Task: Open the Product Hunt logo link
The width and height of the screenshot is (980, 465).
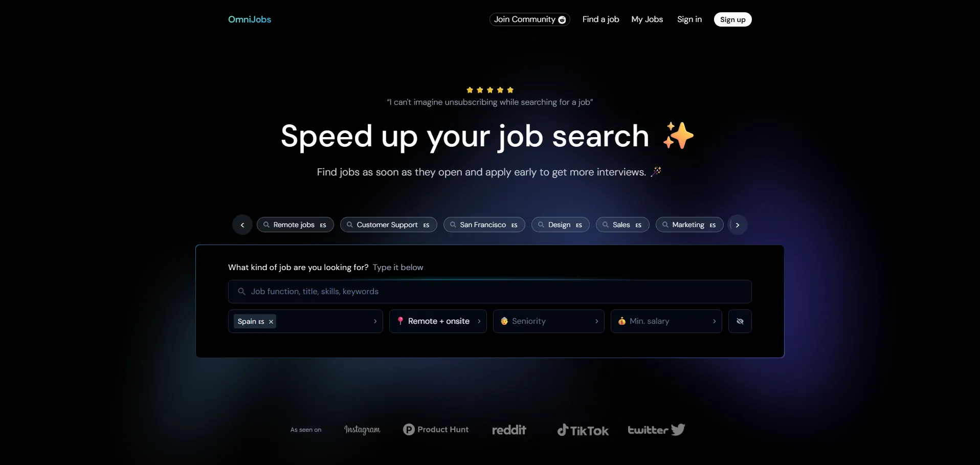Action: [436, 430]
